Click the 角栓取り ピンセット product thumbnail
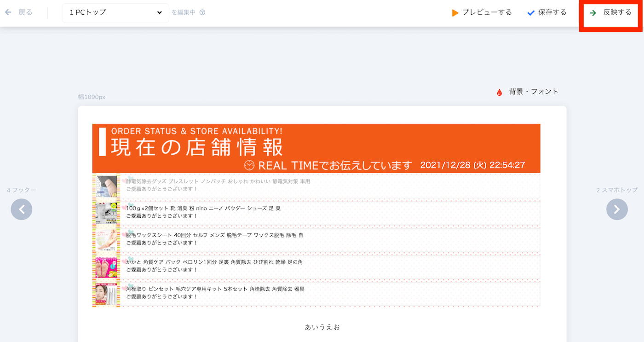 point(106,294)
